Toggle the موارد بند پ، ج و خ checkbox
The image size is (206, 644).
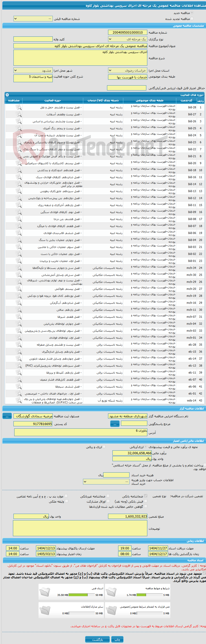point(66,496)
